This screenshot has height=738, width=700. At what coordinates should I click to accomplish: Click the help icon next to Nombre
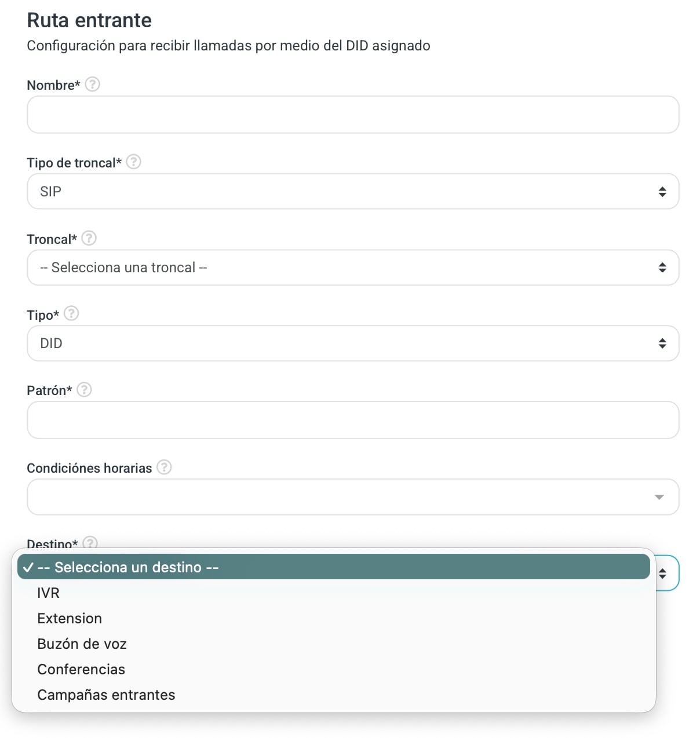coord(92,85)
